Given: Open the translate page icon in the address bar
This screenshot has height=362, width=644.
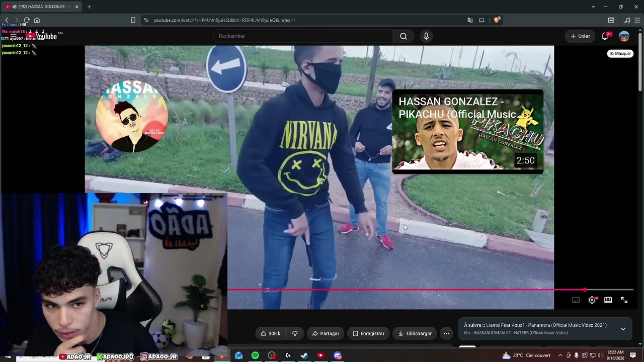Looking at the screenshot, I should [470, 20].
